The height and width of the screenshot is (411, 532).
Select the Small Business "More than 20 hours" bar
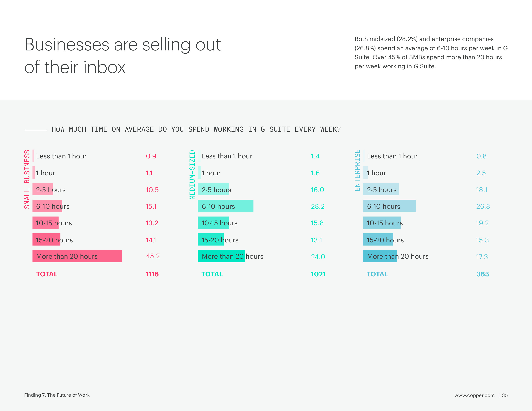[77, 256]
